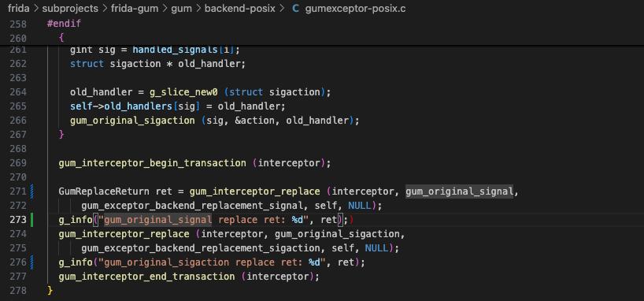Click the blue modified marker at line 276

31,262
